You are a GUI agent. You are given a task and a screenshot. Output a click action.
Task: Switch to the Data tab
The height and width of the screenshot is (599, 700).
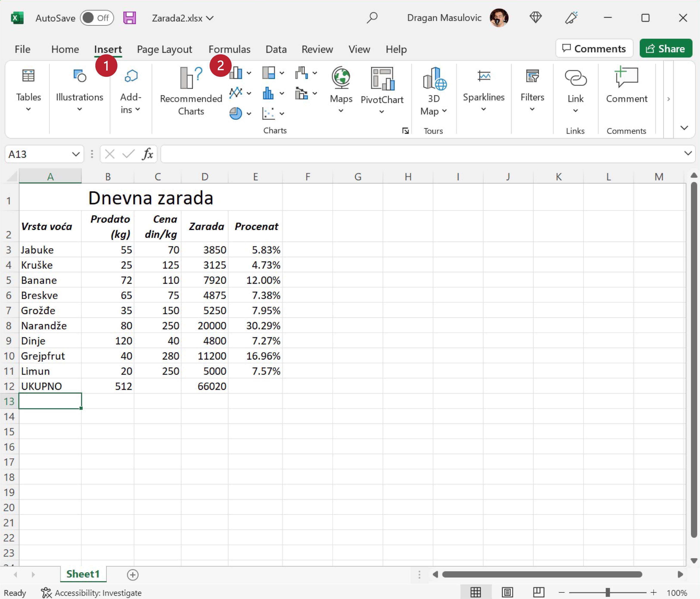(276, 49)
